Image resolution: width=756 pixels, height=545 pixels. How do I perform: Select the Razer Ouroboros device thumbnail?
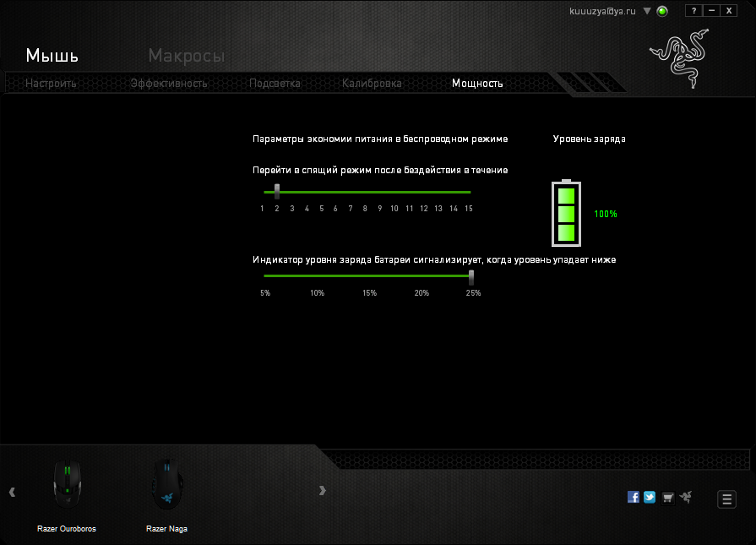pos(67,484)
